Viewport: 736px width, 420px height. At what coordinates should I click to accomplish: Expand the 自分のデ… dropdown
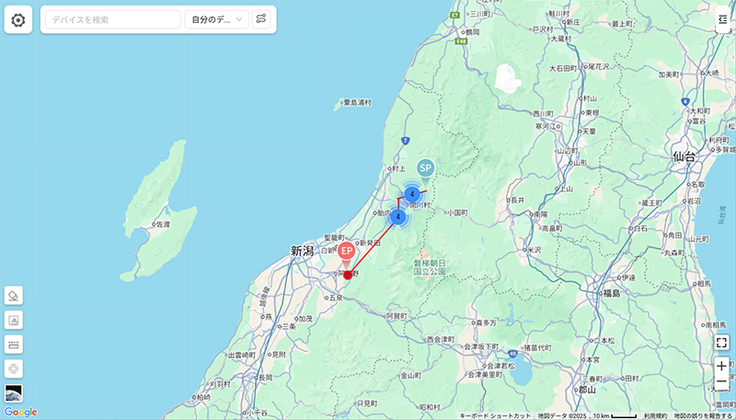(216, 20)
